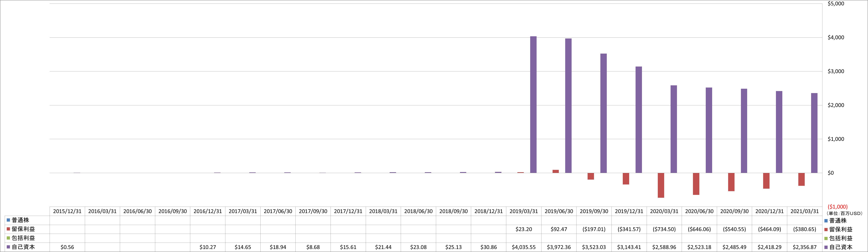This screenshot has width=868, height=252.
Task: Click the 2018/12/31 column header
Action: click(489, 211)
